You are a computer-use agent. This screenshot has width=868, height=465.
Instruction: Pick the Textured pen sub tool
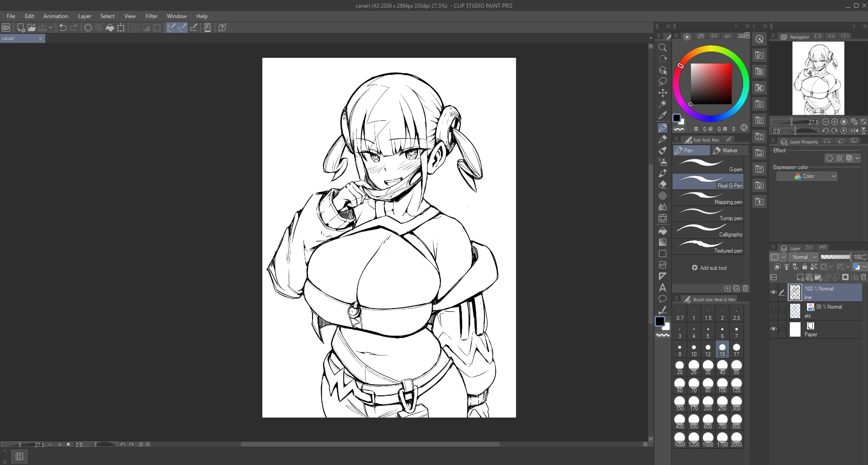coord(708,246)
